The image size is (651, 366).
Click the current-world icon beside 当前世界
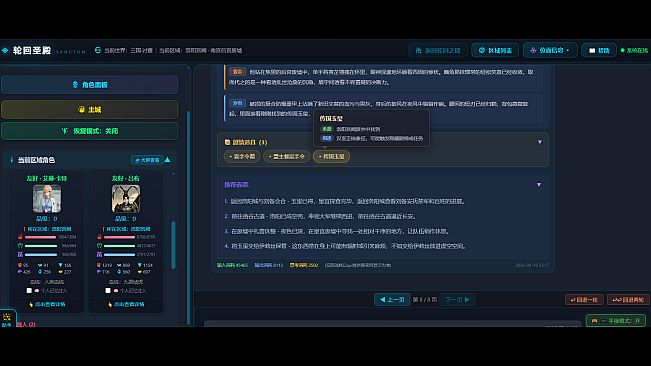click(x=98, y=50)
